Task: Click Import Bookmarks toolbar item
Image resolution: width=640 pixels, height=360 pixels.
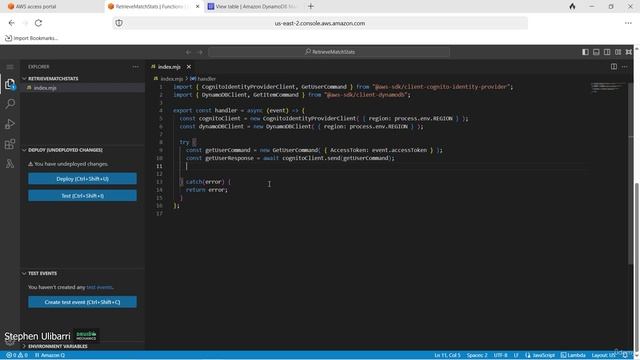Action: point(31,38)
